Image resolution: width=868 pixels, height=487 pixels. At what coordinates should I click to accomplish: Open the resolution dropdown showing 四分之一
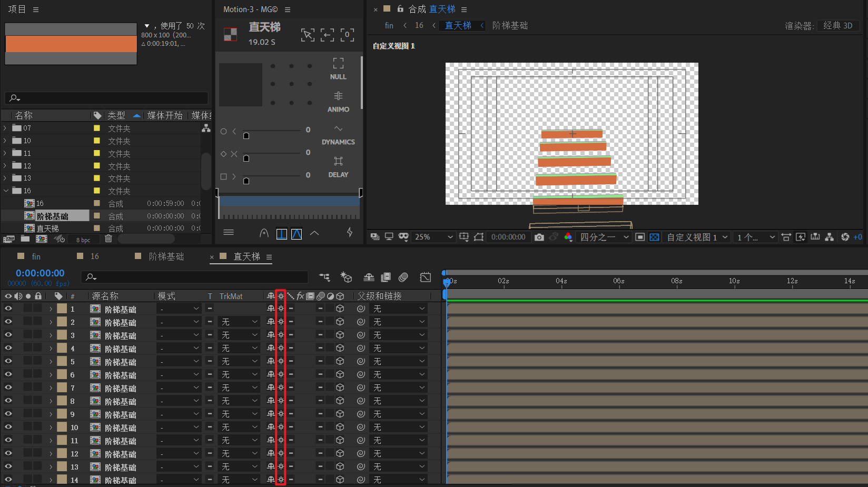[604, 237]
